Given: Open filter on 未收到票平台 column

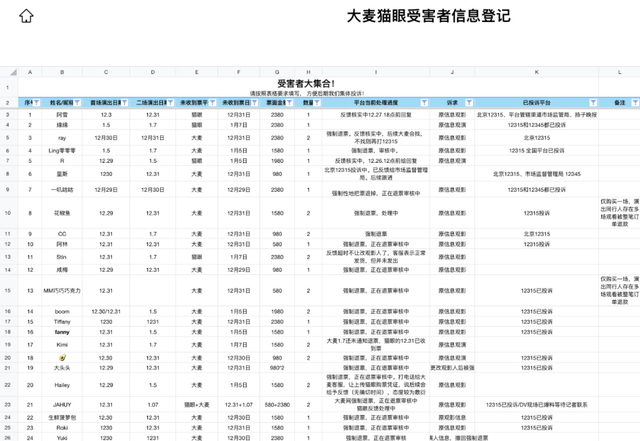Looking at the screenshot, I should (x=213, y=102).
